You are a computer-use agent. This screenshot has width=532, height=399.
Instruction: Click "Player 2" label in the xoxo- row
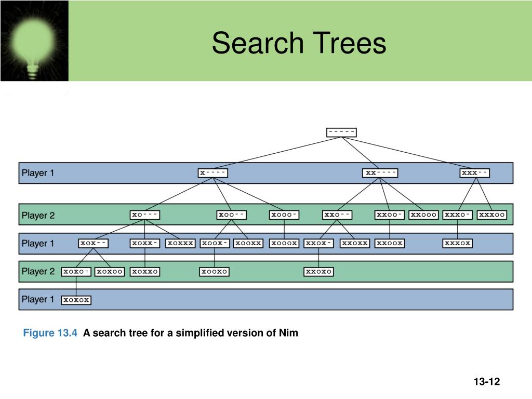[38, 271]
